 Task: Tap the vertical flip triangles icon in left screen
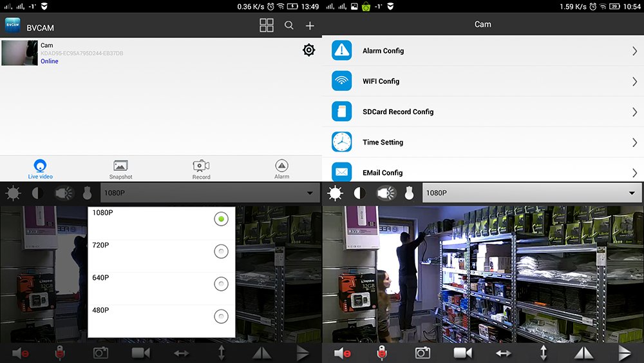coord(302,353)
